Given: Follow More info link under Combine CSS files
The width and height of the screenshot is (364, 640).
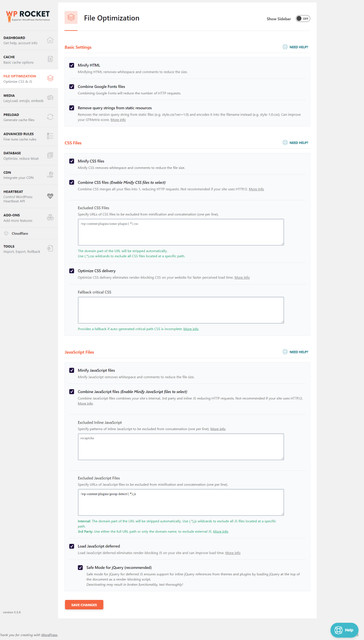Looking at the screenshot, I should [x=256, y=189].
